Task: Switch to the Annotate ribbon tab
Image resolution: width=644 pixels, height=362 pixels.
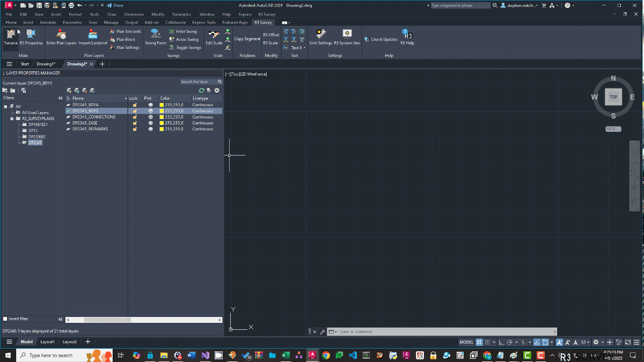Action: (48, 23)
